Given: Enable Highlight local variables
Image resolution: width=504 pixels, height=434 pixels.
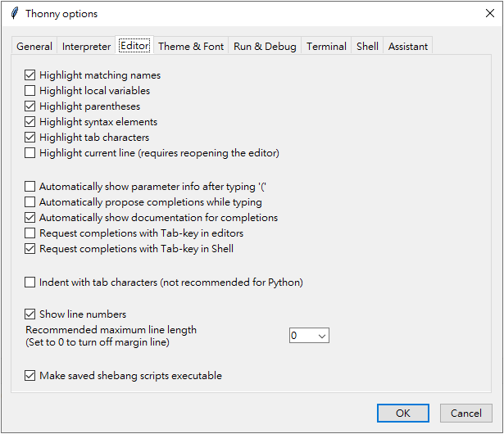Looking at the screenshot, I should 30,91.
